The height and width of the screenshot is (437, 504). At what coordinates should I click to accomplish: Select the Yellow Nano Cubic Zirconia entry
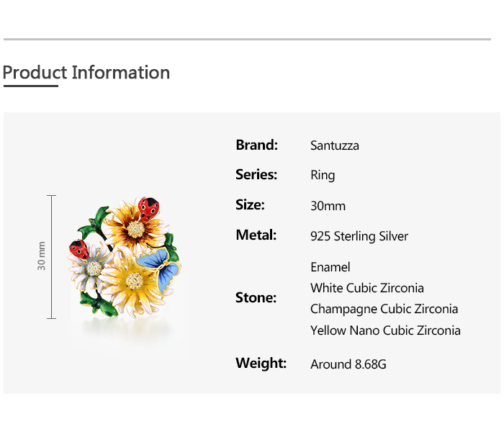coord(385,330)
